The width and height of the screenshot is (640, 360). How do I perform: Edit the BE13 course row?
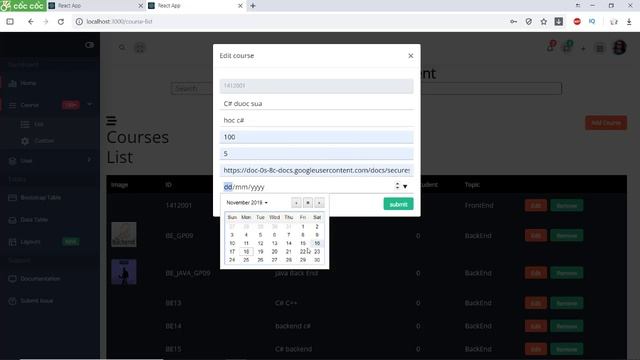pyautogui.click(x=536, y=303)
